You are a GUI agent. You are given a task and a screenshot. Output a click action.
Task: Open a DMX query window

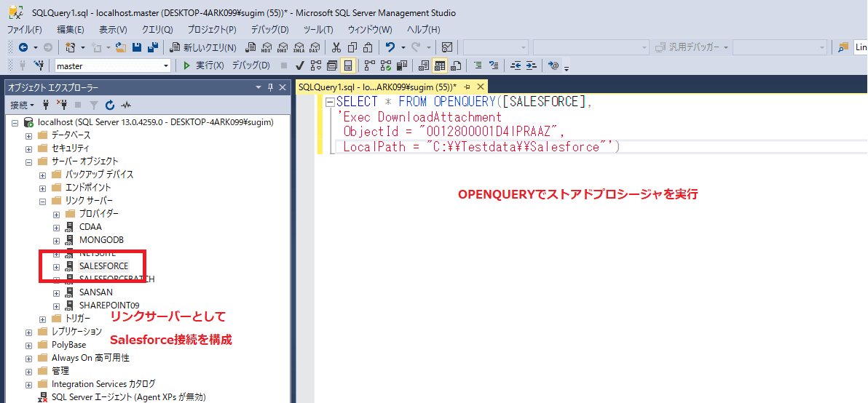pos(283,47)
